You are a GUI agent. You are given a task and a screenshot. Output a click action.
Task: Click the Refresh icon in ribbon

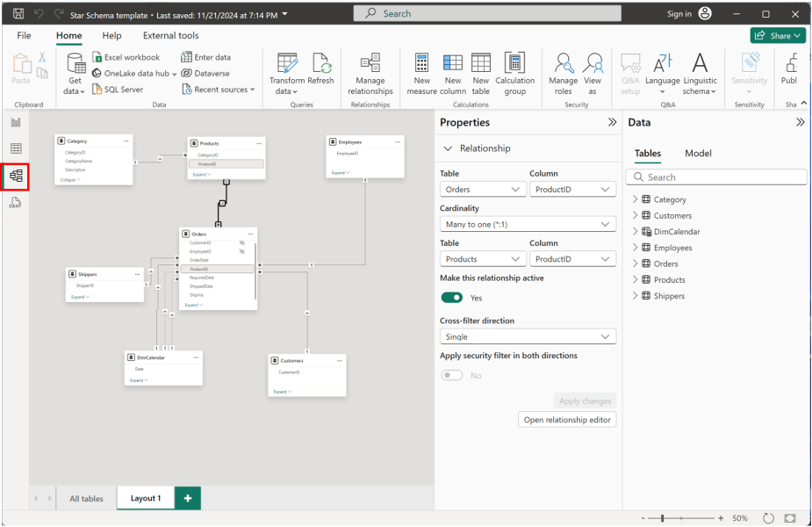(320, 64)
